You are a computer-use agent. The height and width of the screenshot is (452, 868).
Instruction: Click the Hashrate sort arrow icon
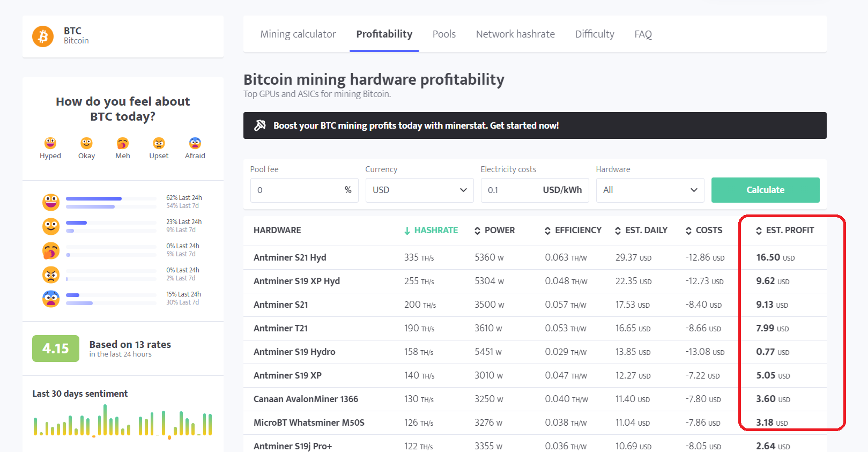(407, 231)
